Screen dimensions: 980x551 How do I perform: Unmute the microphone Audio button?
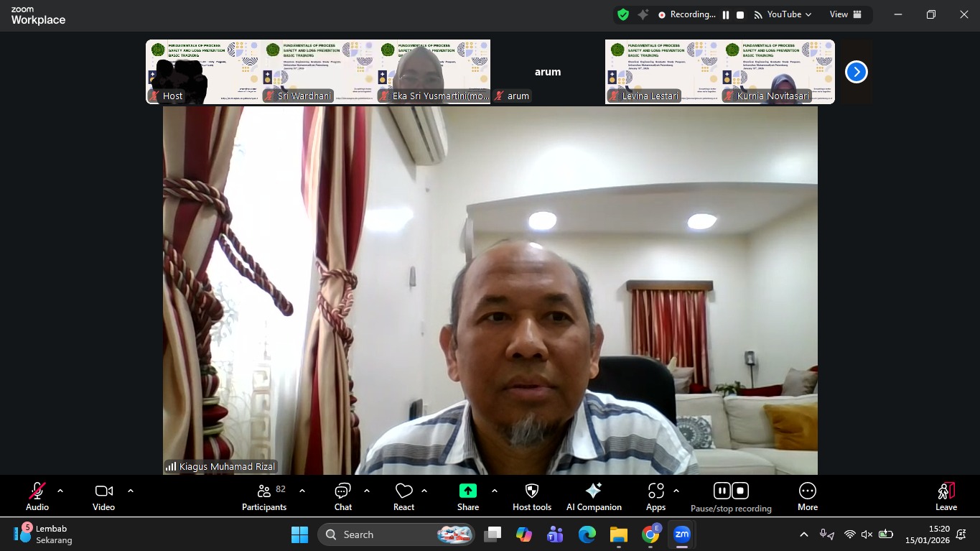(37, 496)
